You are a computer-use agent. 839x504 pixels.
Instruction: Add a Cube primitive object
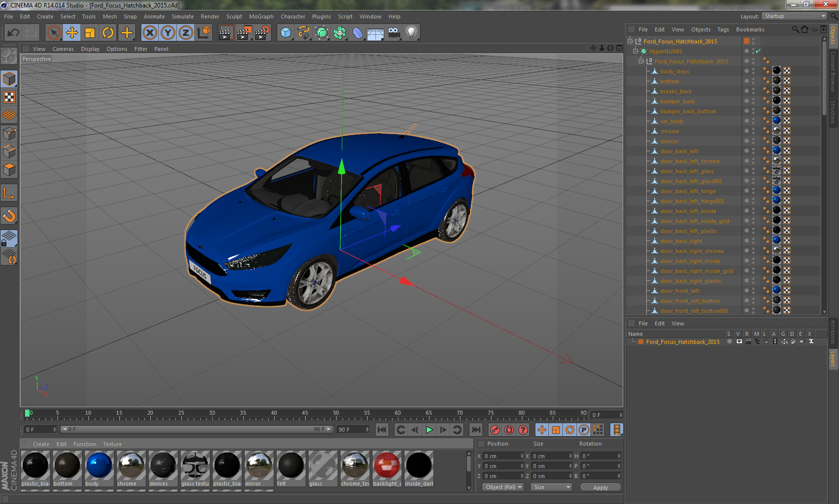286,33
